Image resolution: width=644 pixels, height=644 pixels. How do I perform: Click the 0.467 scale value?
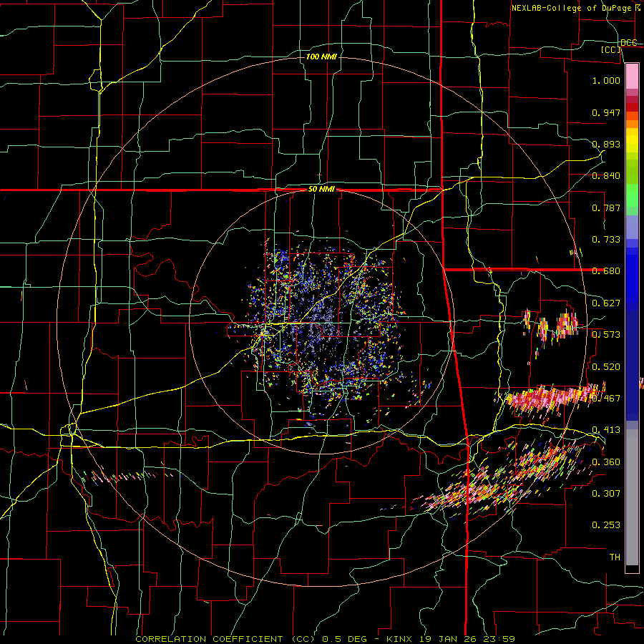point(606,399)
